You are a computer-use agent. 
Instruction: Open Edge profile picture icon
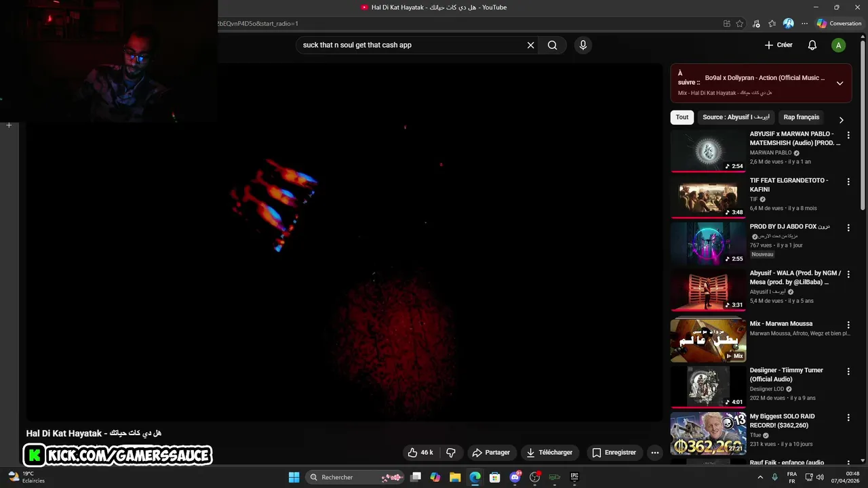(788, 24)
